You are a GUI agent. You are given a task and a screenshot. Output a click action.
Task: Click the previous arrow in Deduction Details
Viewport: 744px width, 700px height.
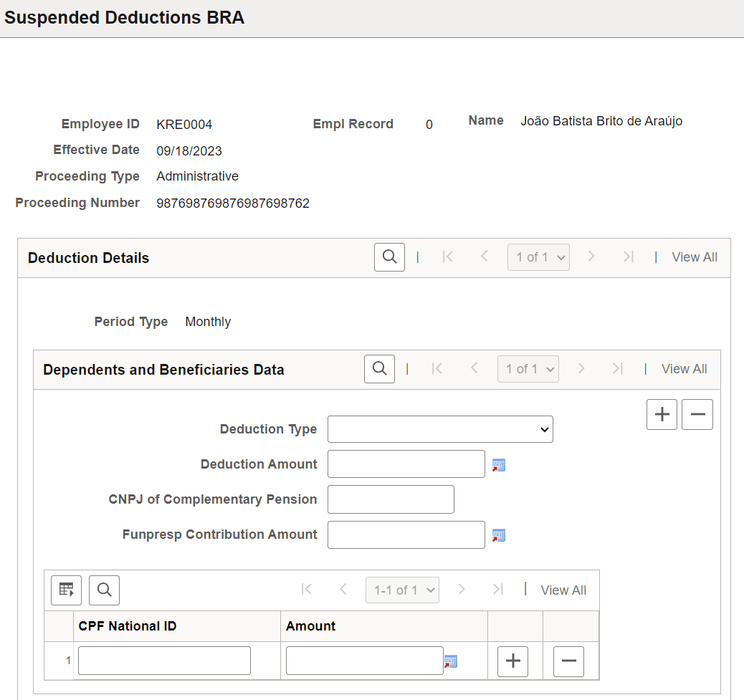point(484,256)
